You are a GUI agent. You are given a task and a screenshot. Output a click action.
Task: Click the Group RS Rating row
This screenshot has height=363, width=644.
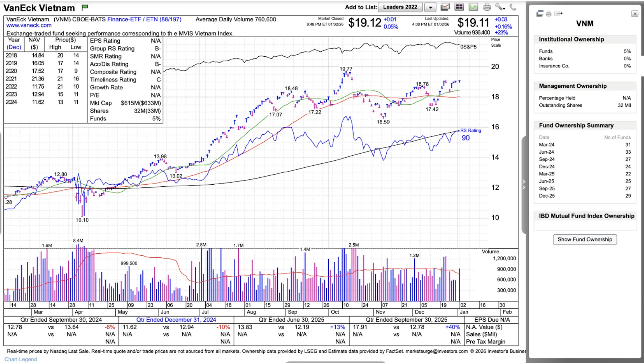click(125, 48)
